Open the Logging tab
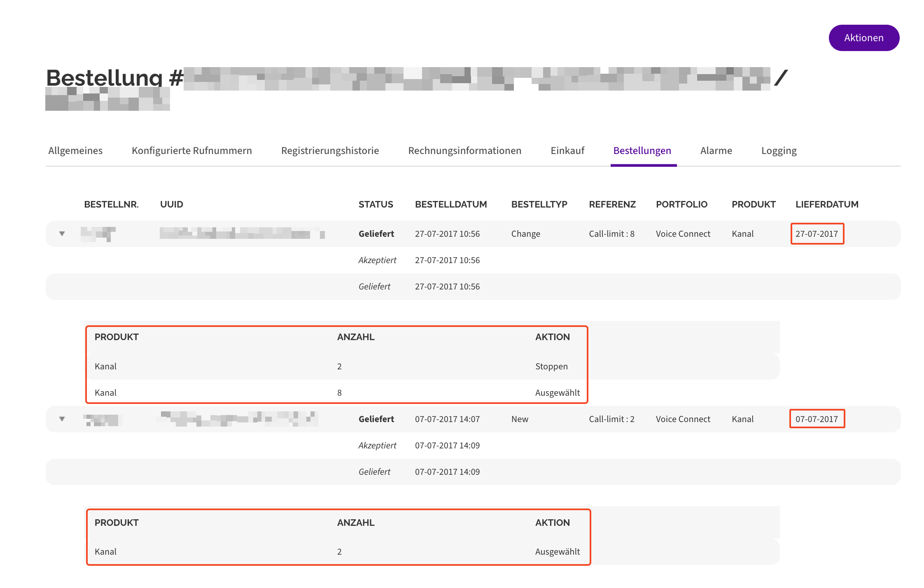 pos(779,151)
